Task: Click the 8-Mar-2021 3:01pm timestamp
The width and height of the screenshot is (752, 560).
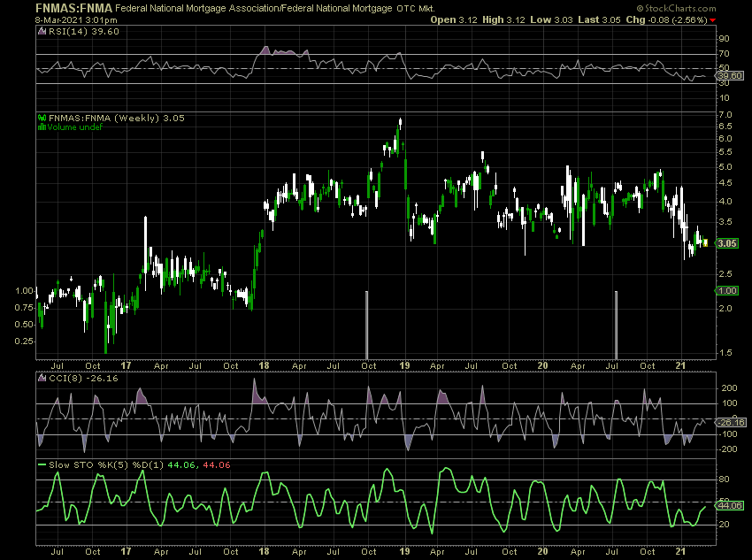Action: (75, 19)
